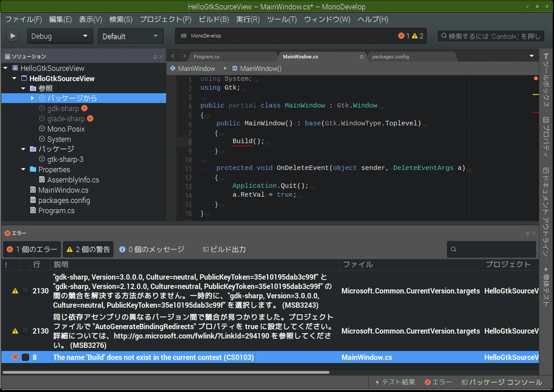Click the error badge next to glade-sharp
554x392 pixels.
coord(90,118)
